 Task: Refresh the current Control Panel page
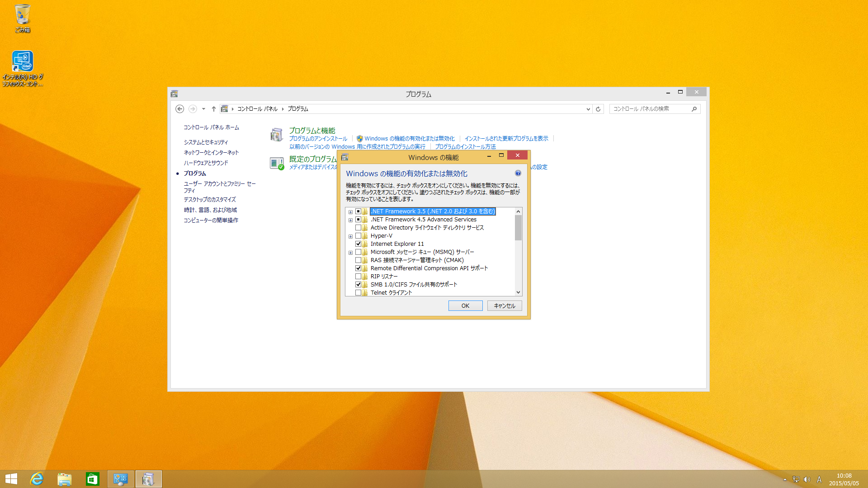[x=598, y=109]
